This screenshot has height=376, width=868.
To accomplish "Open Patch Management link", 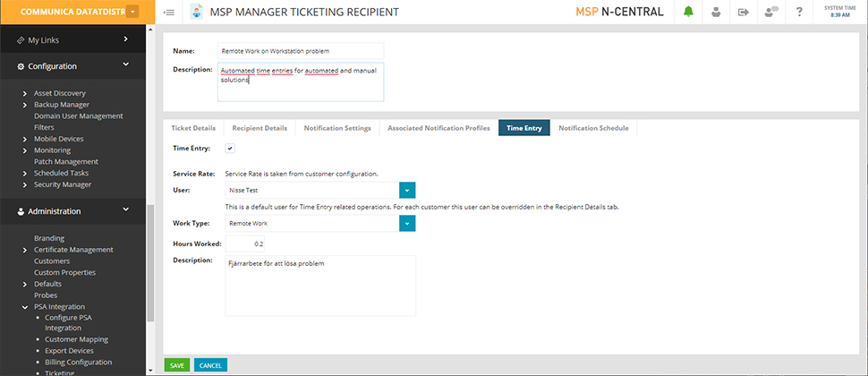I will (66, 162).
